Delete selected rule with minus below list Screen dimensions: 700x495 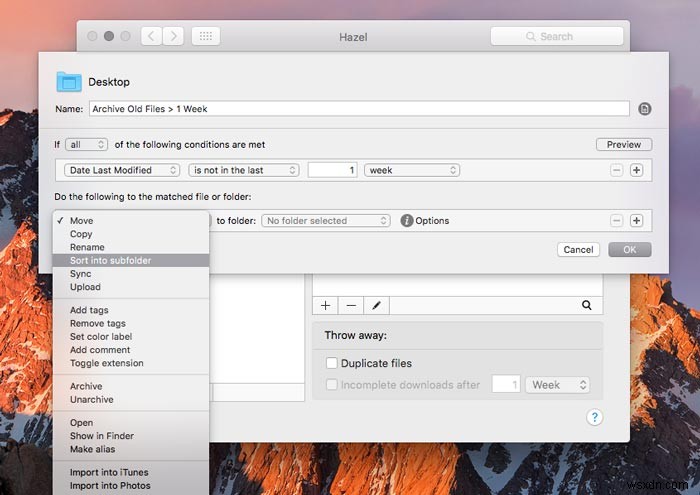tap(351, 305)
